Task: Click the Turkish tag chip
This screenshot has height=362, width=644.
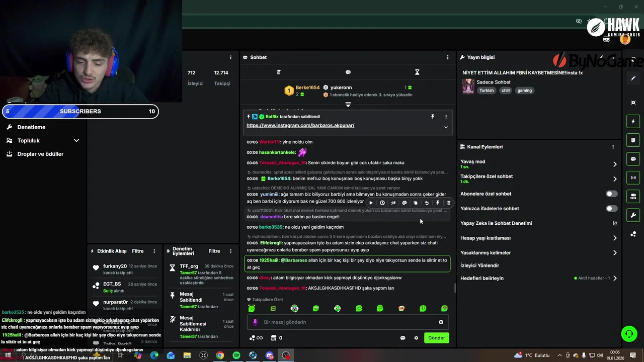Action: [x=487, y=90]
